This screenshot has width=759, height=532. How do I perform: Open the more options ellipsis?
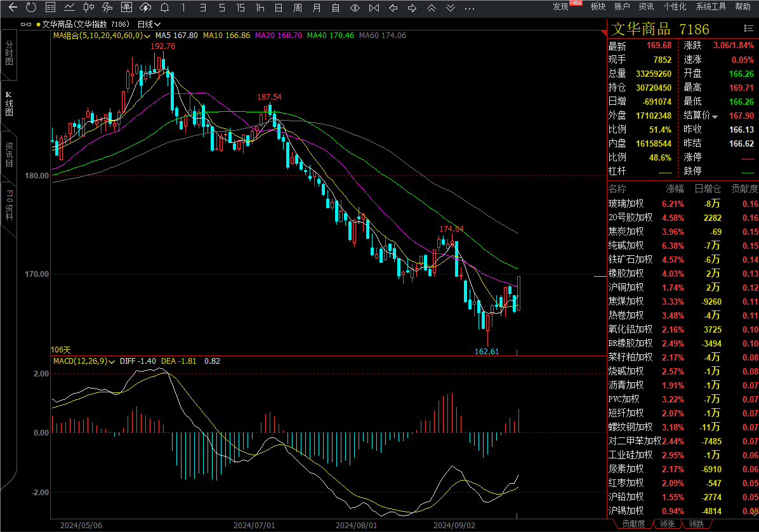pyautogui.click(x=469, y=8)
